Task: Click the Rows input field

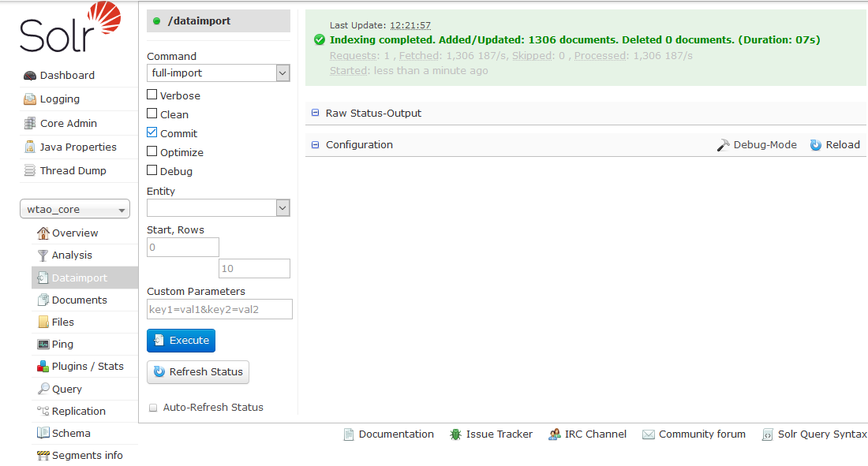Action: click(x=255, y=268)
